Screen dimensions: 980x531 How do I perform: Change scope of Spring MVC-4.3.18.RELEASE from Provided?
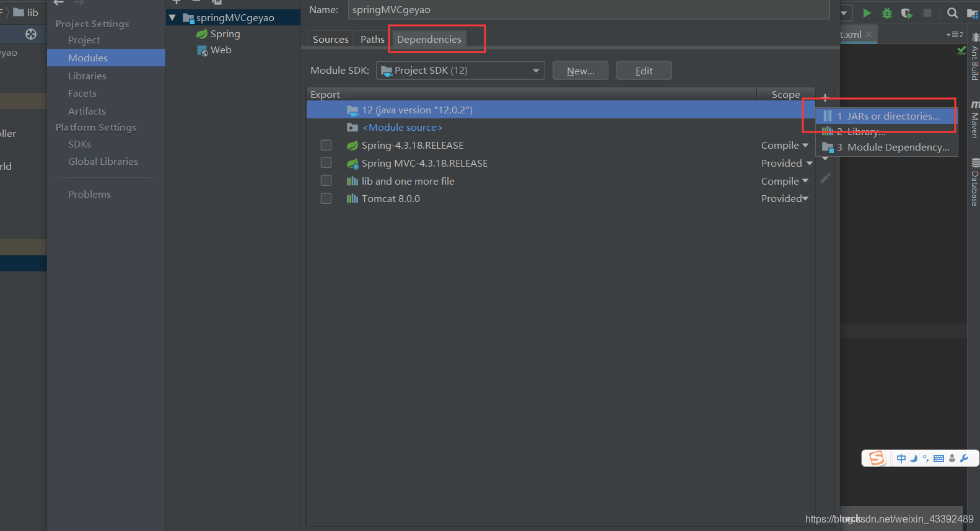(787, 163)
